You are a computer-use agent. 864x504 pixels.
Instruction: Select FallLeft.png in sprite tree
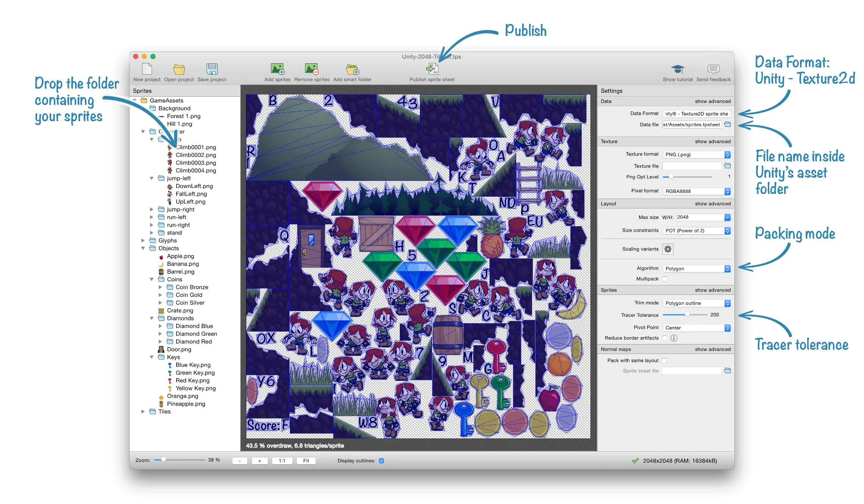point(191,194)
